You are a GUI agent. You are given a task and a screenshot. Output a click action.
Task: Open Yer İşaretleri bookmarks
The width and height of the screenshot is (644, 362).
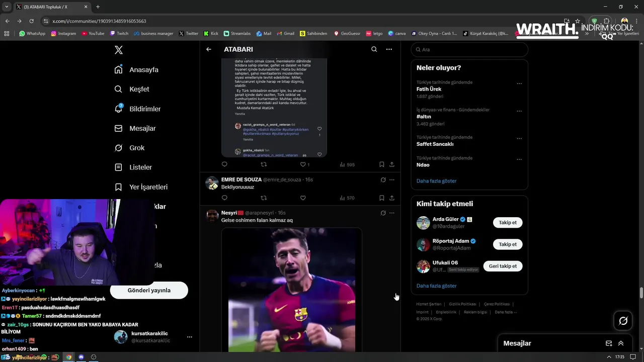(x=141, y=187)
